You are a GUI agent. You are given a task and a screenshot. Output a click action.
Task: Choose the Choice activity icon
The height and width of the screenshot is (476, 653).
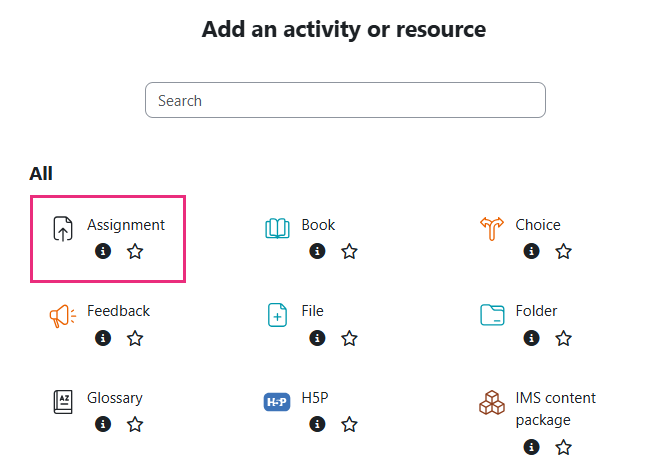(x=491, y=229)
